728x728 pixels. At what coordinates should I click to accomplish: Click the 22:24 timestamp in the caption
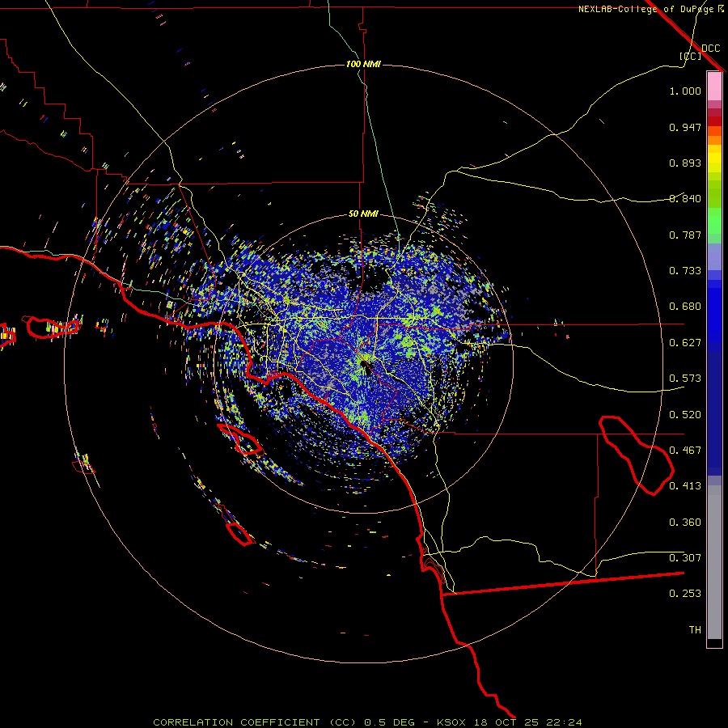tap(564, 722)
